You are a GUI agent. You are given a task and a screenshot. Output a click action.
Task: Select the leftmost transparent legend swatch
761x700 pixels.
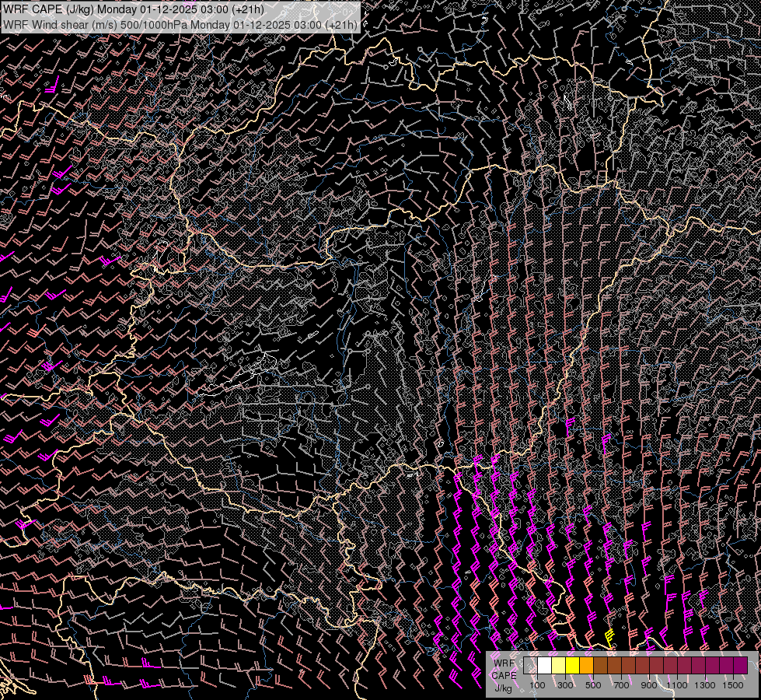tap(531, 665)
